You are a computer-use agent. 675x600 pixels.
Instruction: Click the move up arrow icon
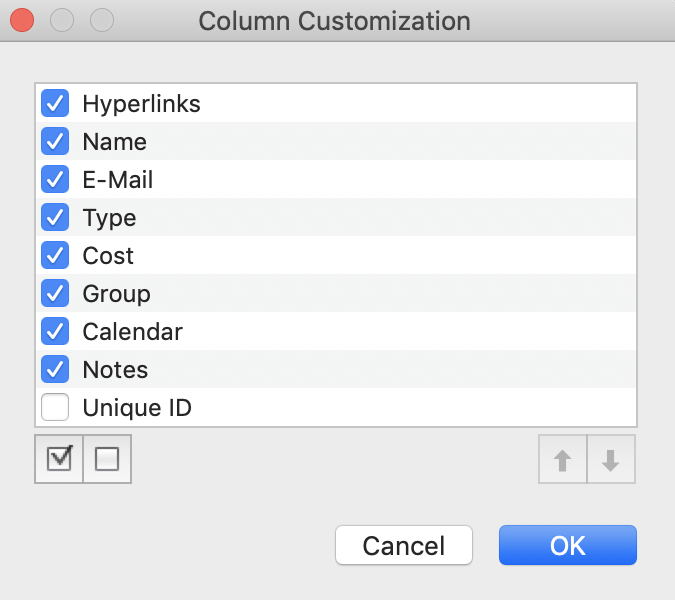(x=563, y=460)
